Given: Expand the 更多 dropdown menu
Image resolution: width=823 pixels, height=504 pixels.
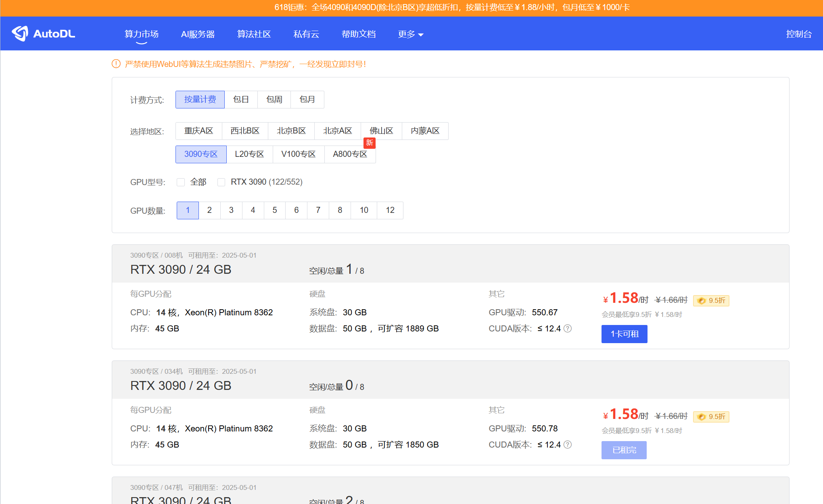Looking at the screenshot, I should [410, 34].
